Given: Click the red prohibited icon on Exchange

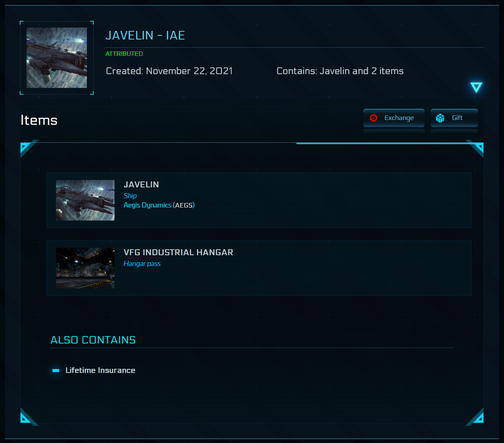Looking at the screenshot, I should tap(373, 118).
